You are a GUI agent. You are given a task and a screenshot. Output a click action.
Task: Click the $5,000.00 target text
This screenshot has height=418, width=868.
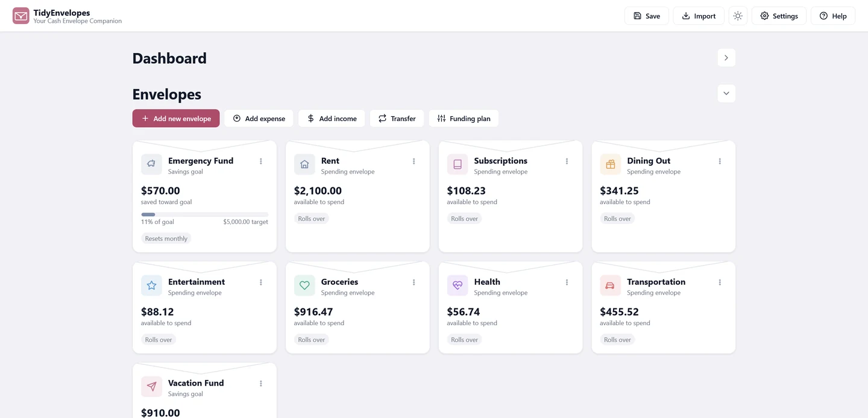[245, 222]
